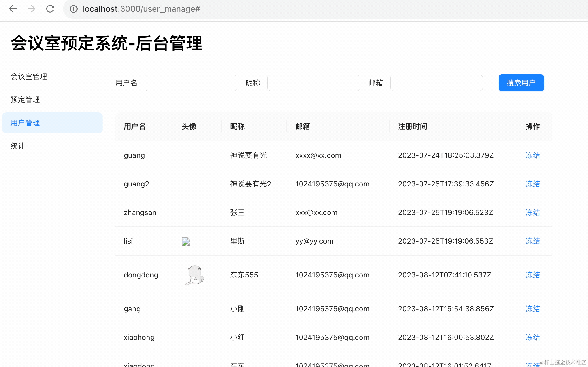Click 冻结 link for user guang
The image size is (588, 367).
coord(532,155)
